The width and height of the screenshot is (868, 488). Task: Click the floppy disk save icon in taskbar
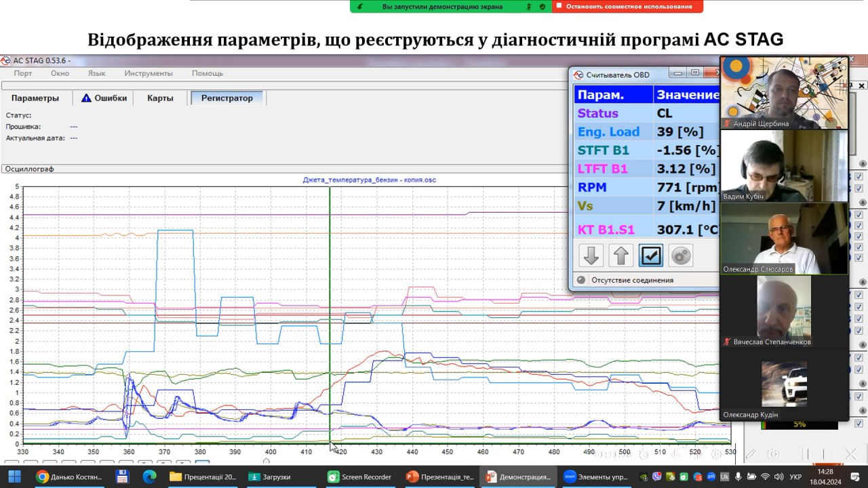pos(122,476)
